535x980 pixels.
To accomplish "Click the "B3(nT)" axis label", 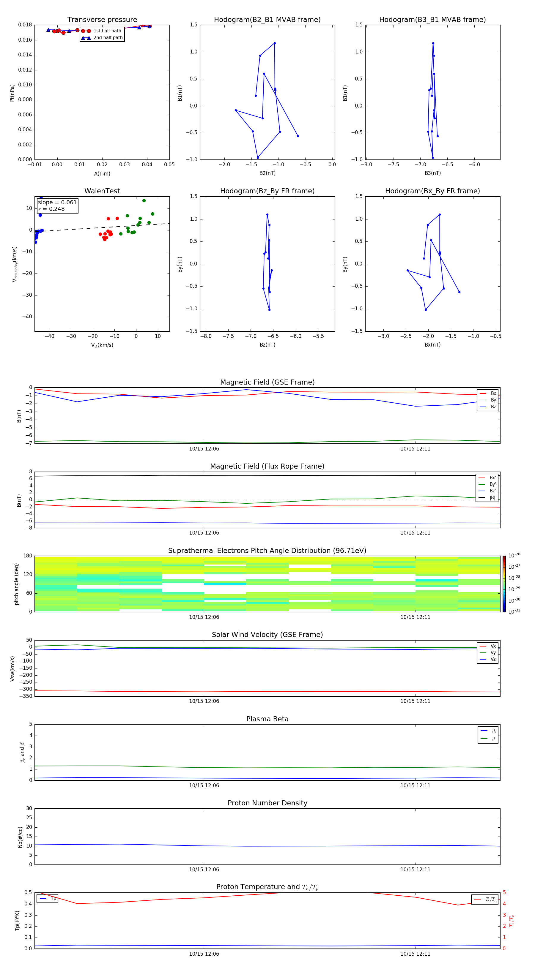I will coord(432,173).
